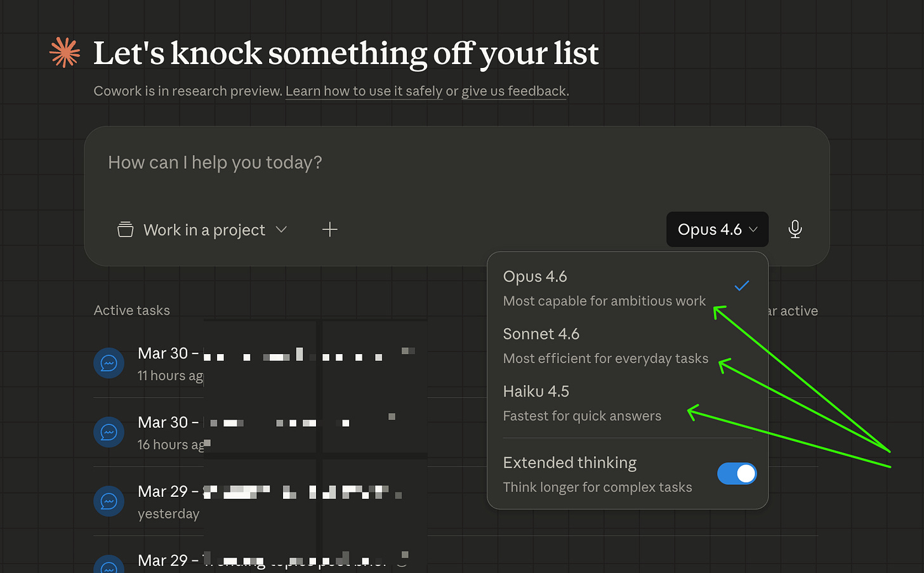The width and height of the screenshot is (924, 573).
Task: Click the plus icon to attach content
Action: (x=329, y=229)
